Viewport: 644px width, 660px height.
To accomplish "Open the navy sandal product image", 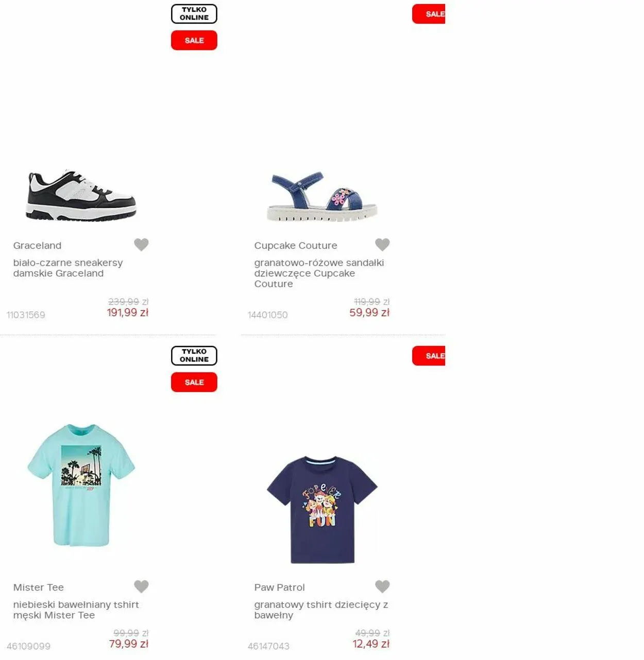I will (323, 197).
